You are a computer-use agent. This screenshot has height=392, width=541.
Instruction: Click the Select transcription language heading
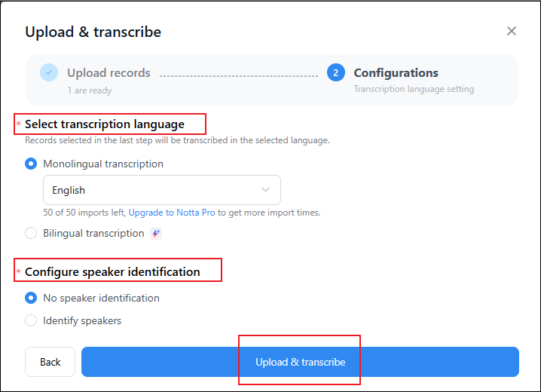(105, 124)
